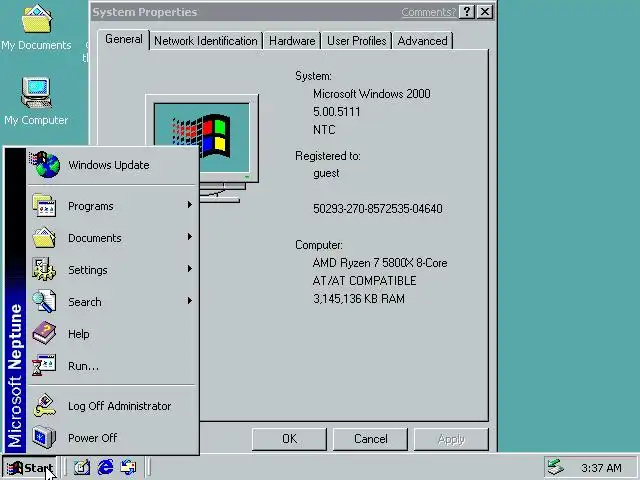Click the Log Off key icon

click(x=44, y=405)
